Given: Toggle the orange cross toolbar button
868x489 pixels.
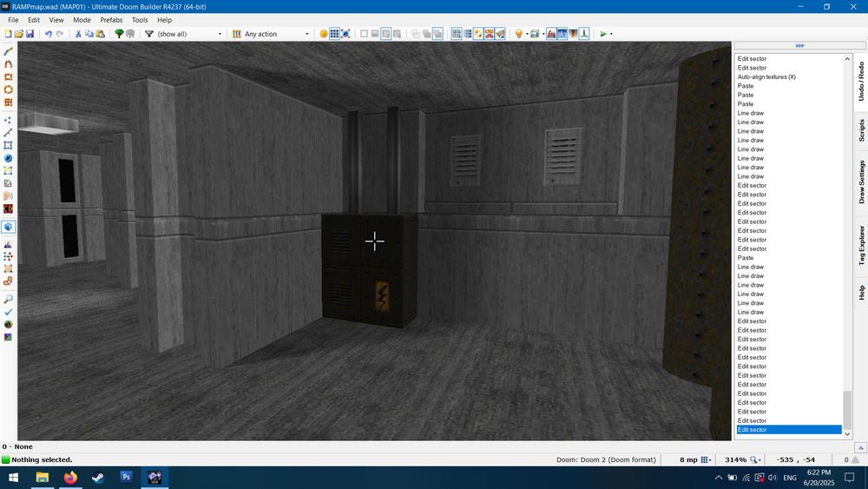Looking at the screenshot, I should click(x=490, y=34).
